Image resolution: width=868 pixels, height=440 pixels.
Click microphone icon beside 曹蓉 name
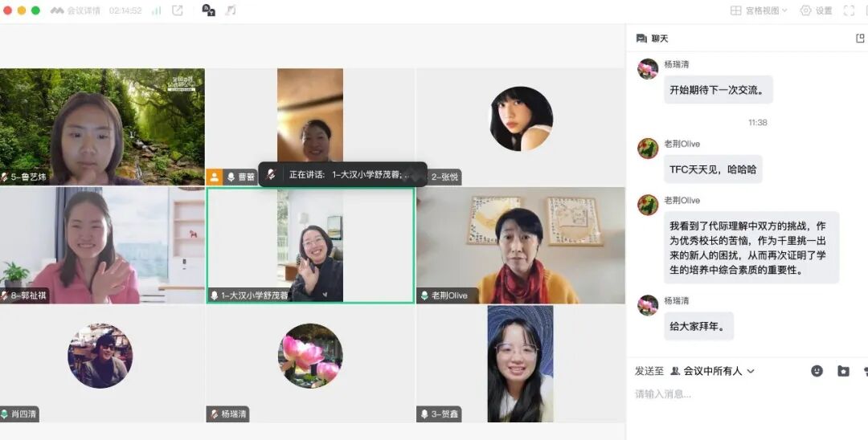[231, 177]
